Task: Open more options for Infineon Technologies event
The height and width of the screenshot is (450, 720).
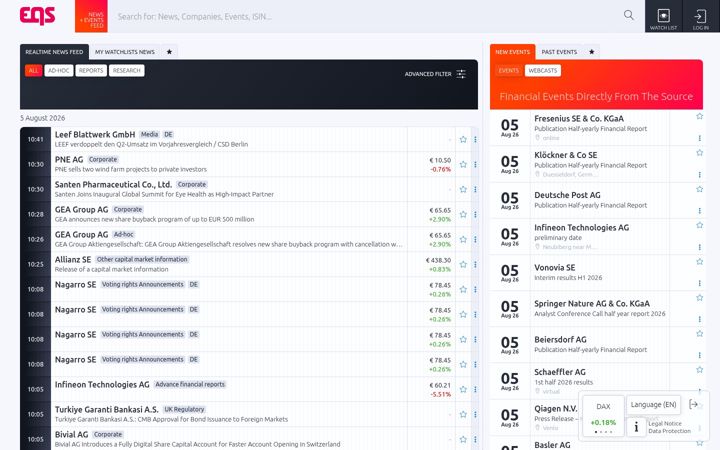Action: tap(699, 247)
